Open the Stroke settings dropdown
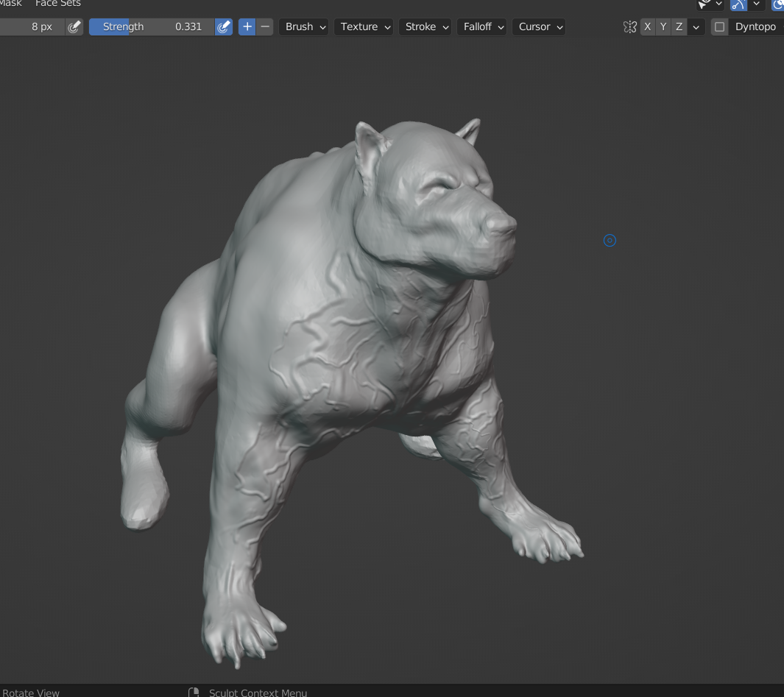Screen dimensions: 784x697 [x=427, y=27]
